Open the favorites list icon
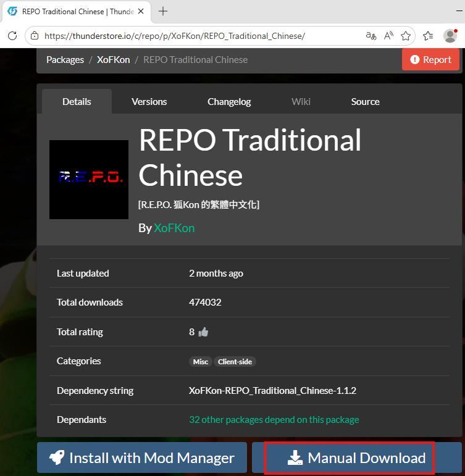 pyautogui.click(x=428, y=36)
